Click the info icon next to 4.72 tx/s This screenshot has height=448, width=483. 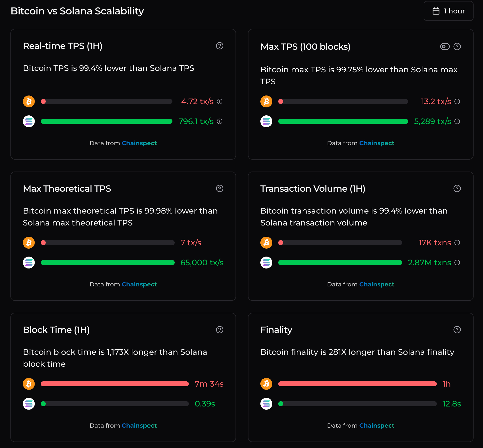(x=220, y=101)
